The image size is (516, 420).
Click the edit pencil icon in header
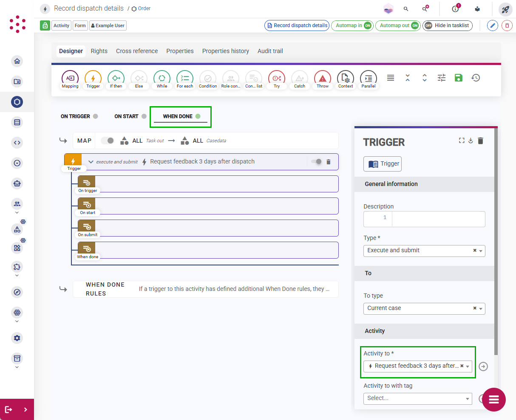click(x=493, y=25)
